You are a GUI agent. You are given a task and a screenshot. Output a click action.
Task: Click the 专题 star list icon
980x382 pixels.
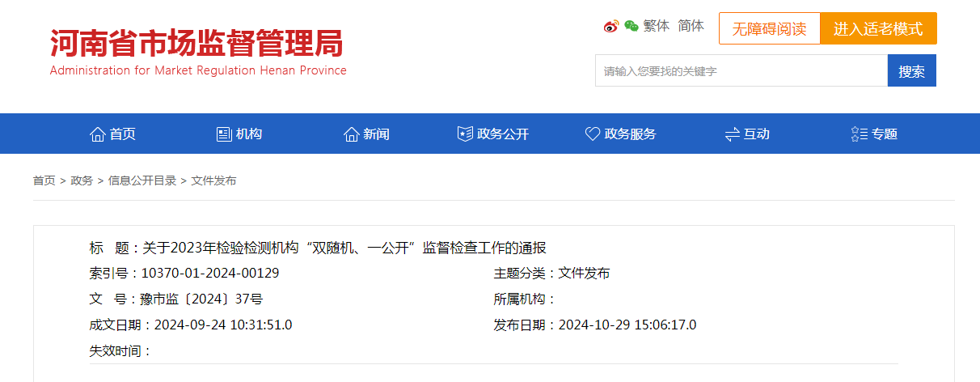(860, 134)
